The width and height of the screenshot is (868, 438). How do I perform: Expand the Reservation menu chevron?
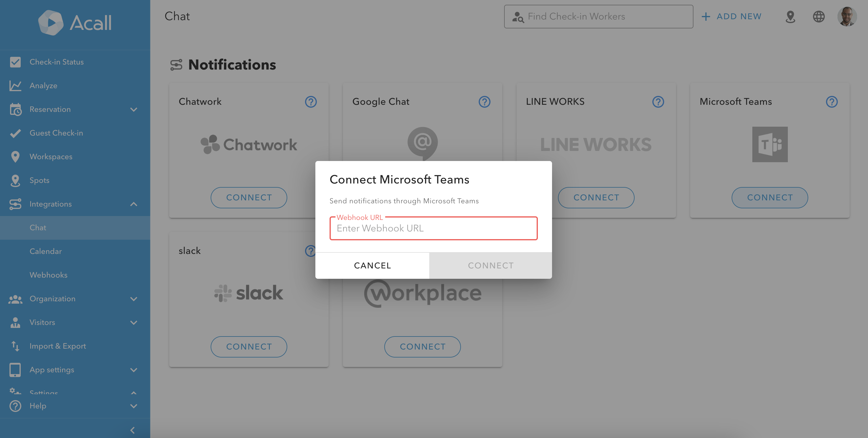pos(134,109)
